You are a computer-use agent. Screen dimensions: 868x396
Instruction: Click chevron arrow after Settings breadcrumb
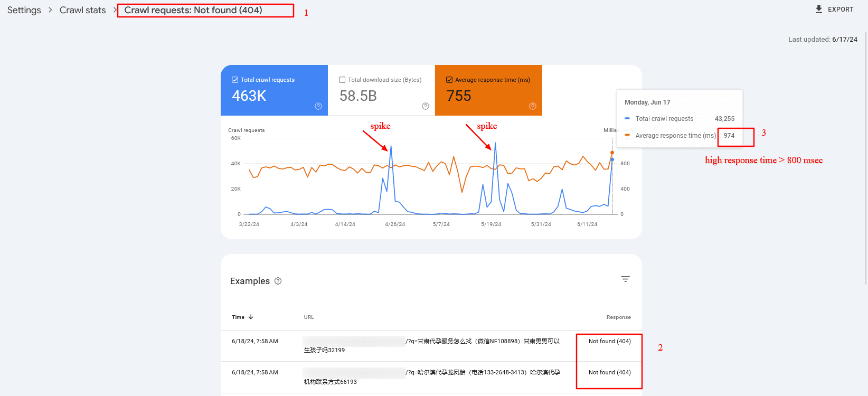(x=50, y=10)
